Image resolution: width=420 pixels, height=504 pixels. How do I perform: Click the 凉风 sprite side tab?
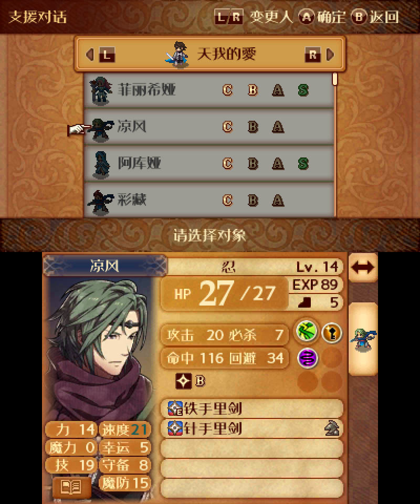[x=363, y=339]
